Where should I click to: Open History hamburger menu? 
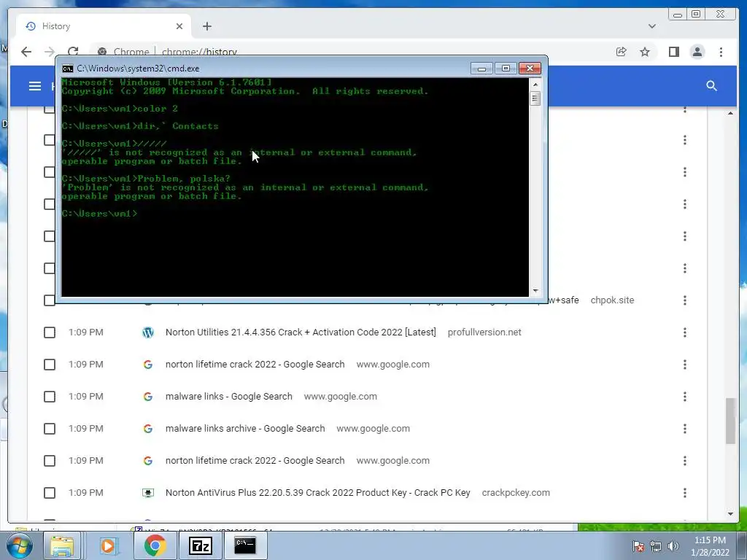pos(35,86)
